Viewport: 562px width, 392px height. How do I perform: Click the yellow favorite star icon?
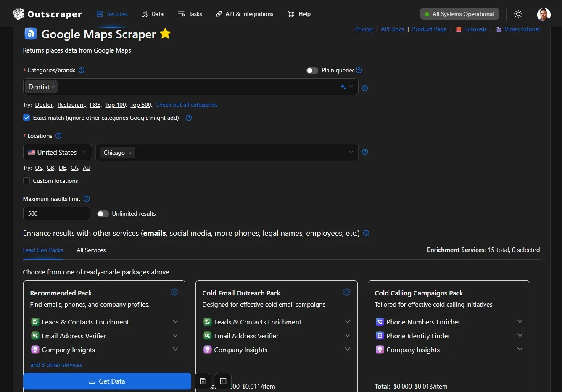tap(165, 33)
